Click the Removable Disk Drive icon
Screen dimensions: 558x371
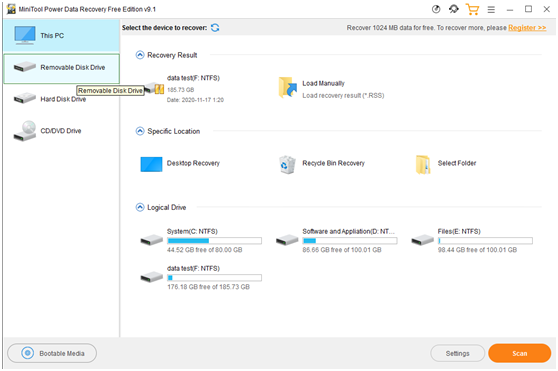pyautogui.click(x=25, y=67)
